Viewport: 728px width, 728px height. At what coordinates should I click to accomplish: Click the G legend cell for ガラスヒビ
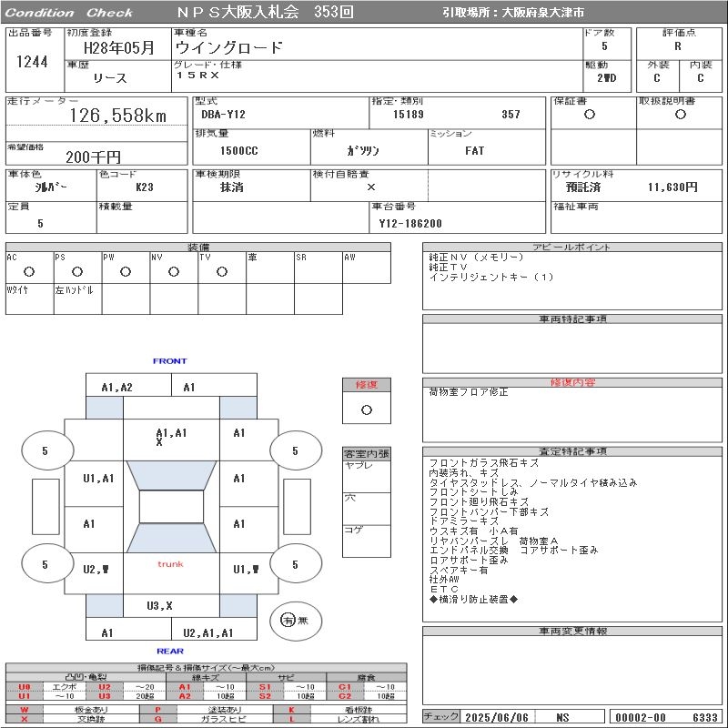(157, 719)
